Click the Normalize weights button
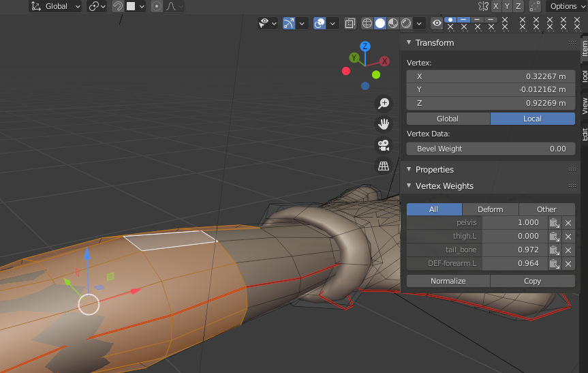The width and height of the screenshot is (588, 373). pos(448,281)
